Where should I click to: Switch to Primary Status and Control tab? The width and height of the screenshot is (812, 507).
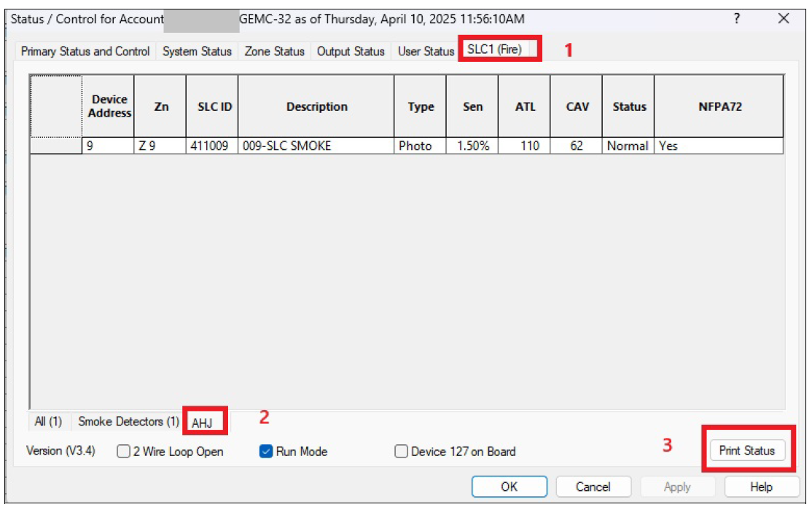coord(85,52)
